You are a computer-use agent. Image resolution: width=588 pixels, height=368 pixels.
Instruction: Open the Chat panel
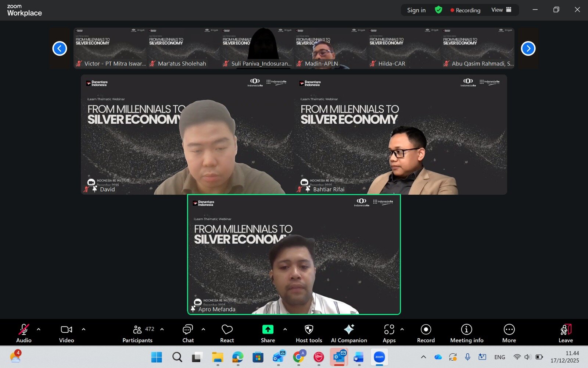[x=188, y=333]
